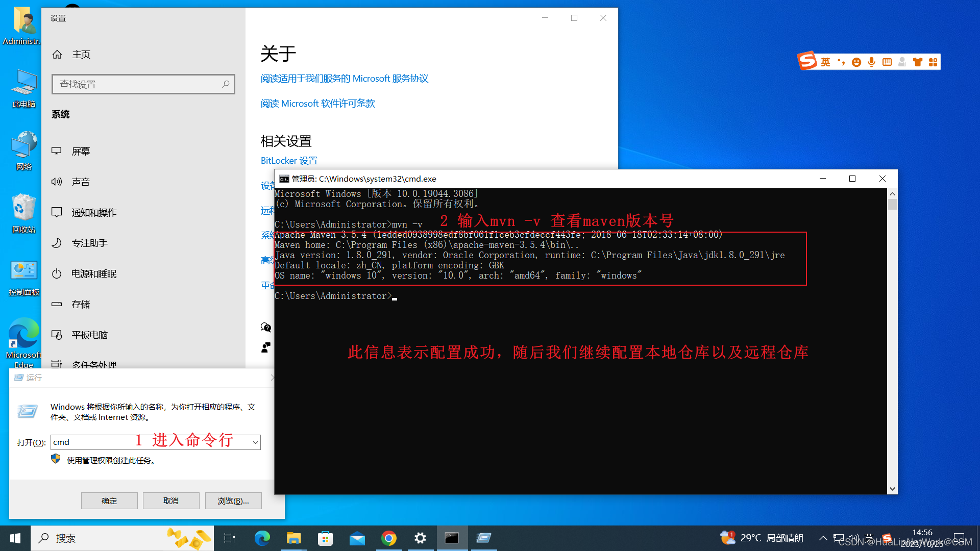Click the 查找设置 search field
This screenshot has width=980, height=551.
[143, 84]
